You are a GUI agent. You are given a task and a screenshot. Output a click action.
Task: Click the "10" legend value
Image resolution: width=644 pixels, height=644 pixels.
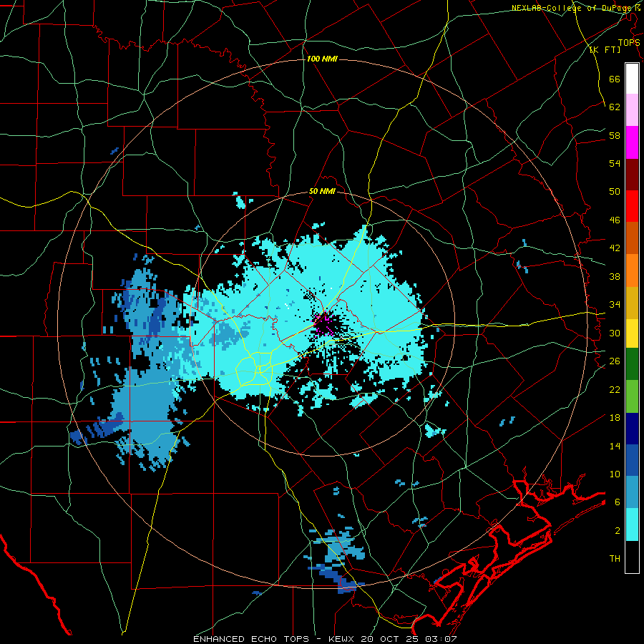click(615, 474)
